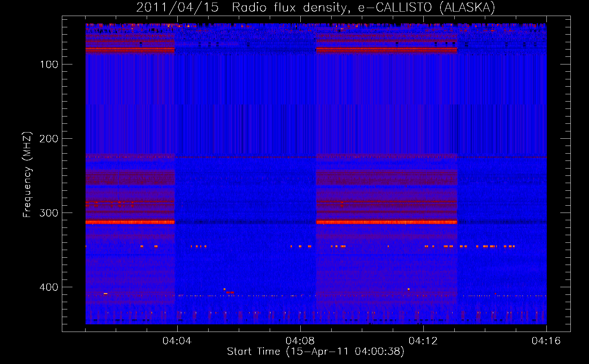Click the 'Frequency (MHZ)' axis label

tap(27, 174)
